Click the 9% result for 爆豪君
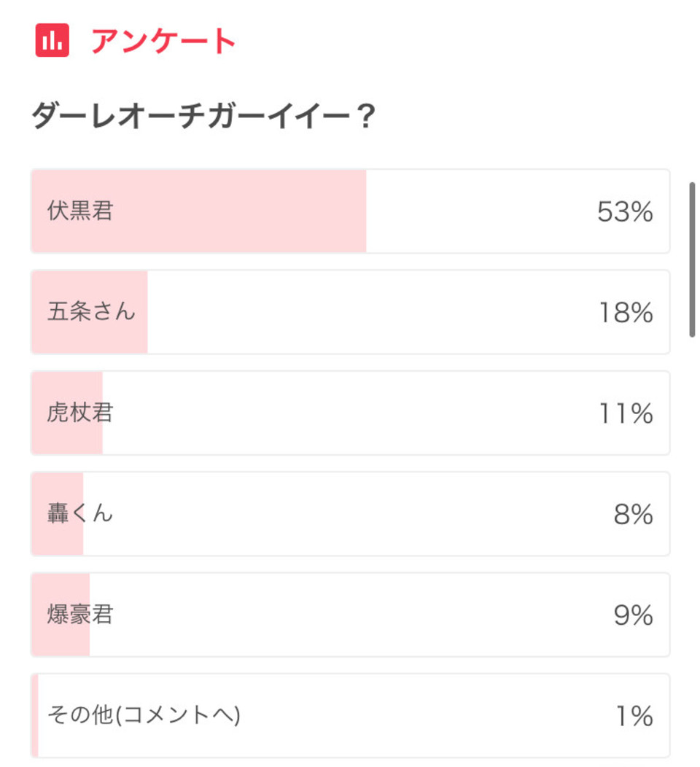Image resolution: width=700 pixels, height=767 pixels. [634, 615]
